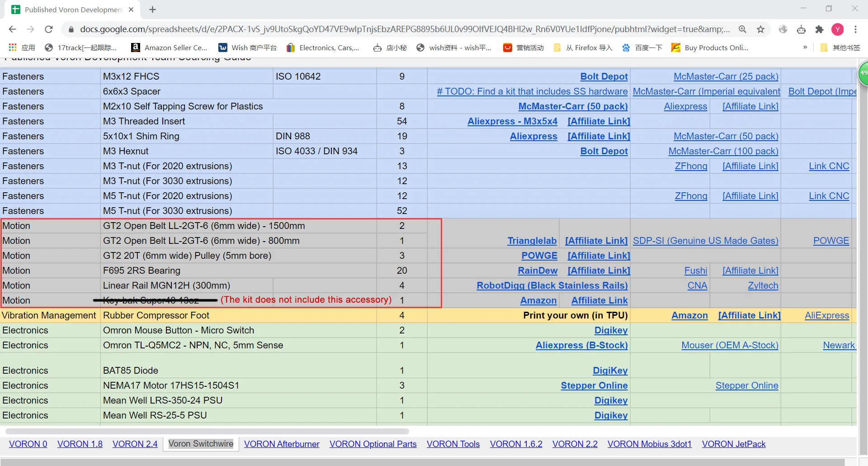Open the Extensions puzzle-piece menu
Viewport: 868px width, 466px height.
pos(819,29)
